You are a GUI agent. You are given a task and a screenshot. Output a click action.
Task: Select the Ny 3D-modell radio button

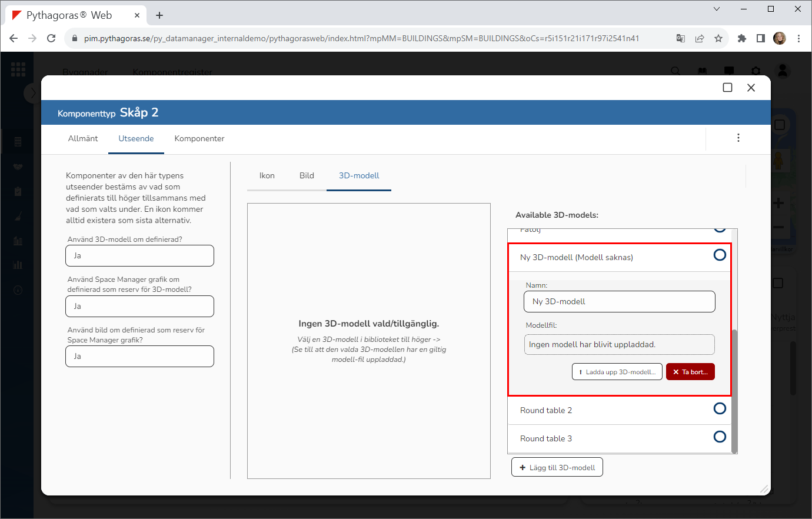[x=719, y=255]
